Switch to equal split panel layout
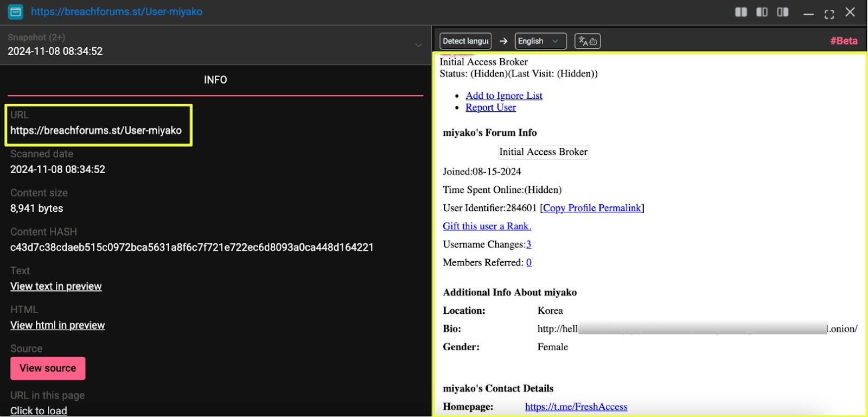The width and height of the screenshot is (868, 417). pyautogui.click(x=741, y=12)
